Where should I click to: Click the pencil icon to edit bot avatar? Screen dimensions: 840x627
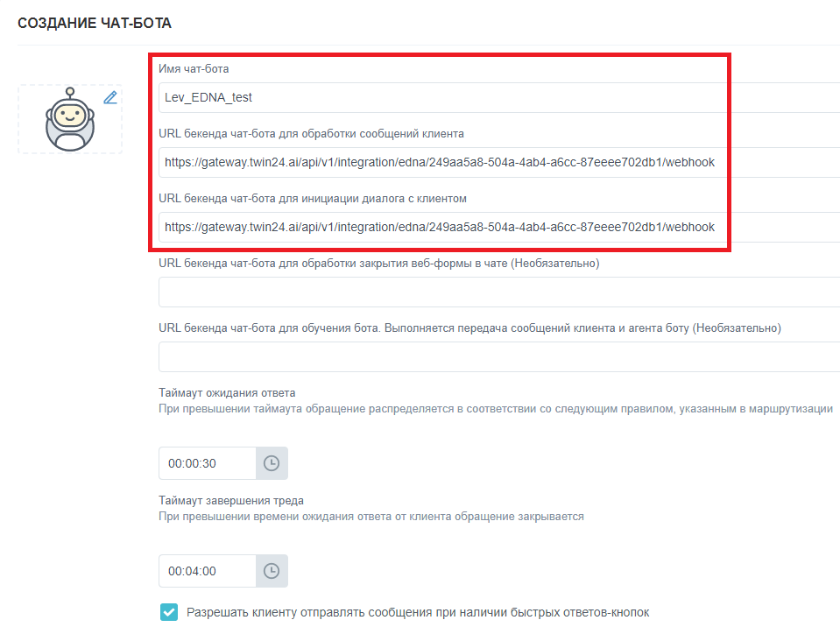coord(110,97)
